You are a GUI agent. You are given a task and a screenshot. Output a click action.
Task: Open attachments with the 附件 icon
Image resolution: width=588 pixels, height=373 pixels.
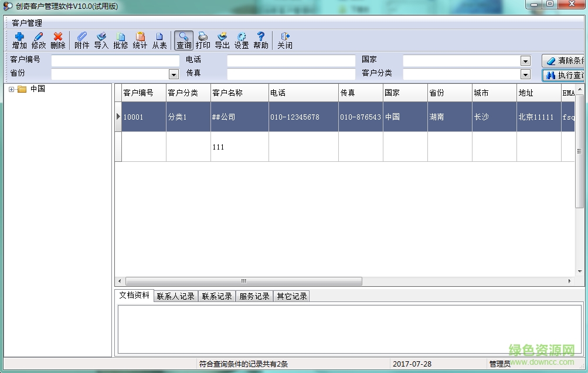[x=81, y=40]
